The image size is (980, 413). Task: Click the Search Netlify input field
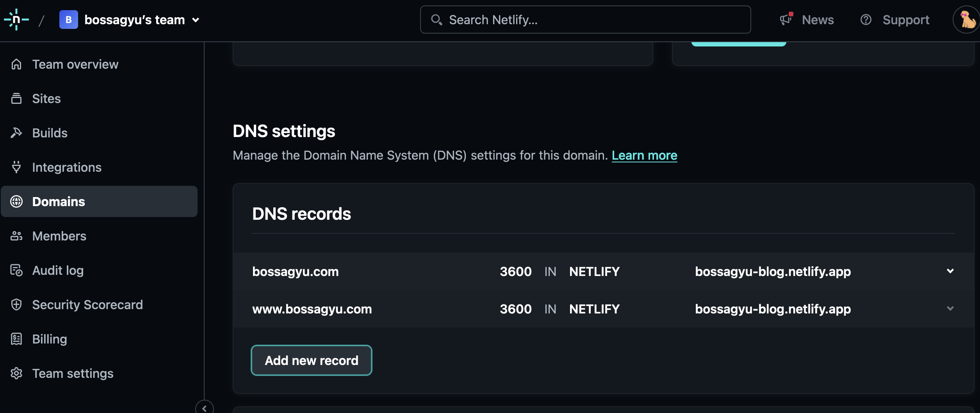point(585,20)
